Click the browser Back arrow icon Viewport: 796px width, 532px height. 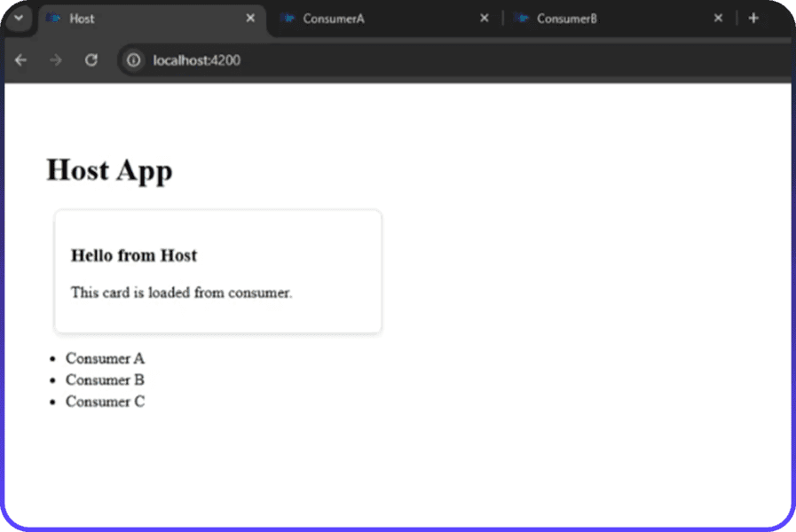[21, 60]
